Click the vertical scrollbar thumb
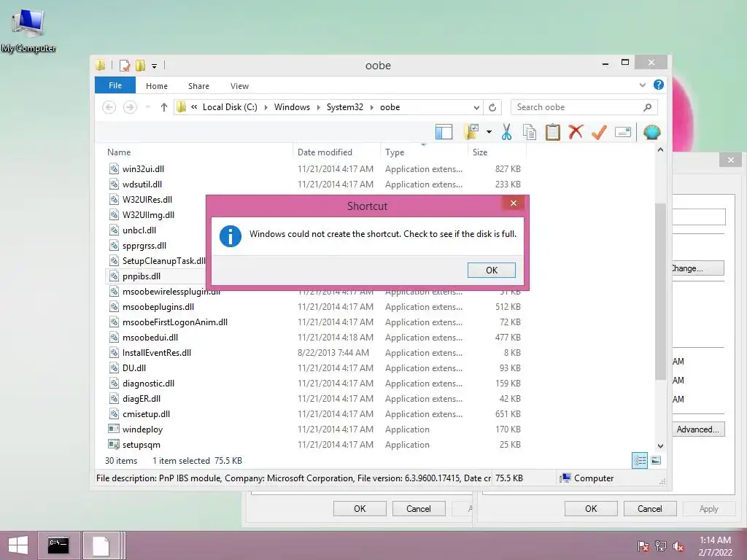This screenshot has width=747, height=560. (x=659, y=291)
